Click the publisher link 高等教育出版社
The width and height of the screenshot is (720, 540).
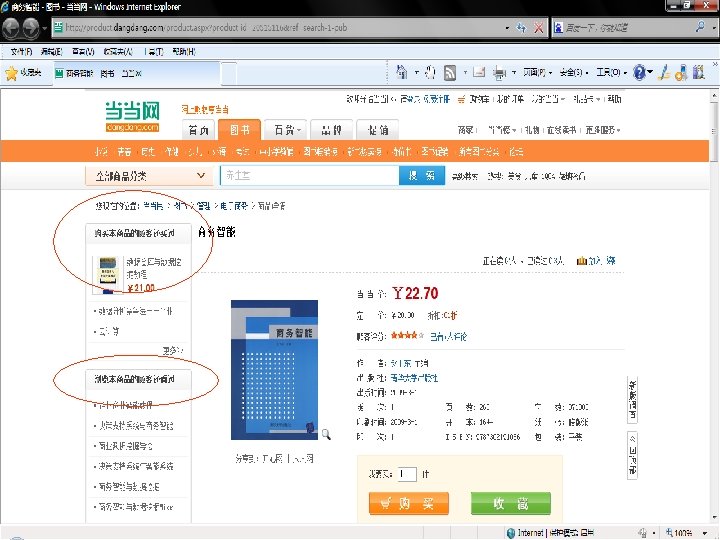click(414, 377)
